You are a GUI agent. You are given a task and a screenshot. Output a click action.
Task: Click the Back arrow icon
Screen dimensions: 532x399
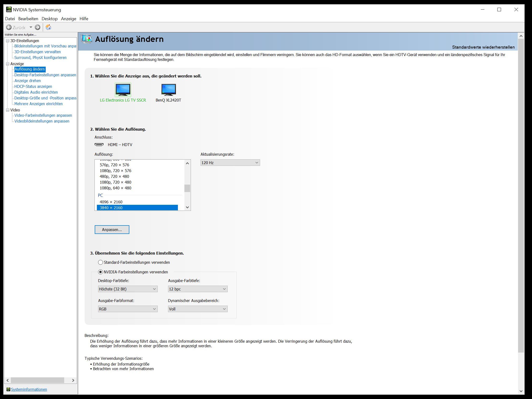tap(9, 27)
